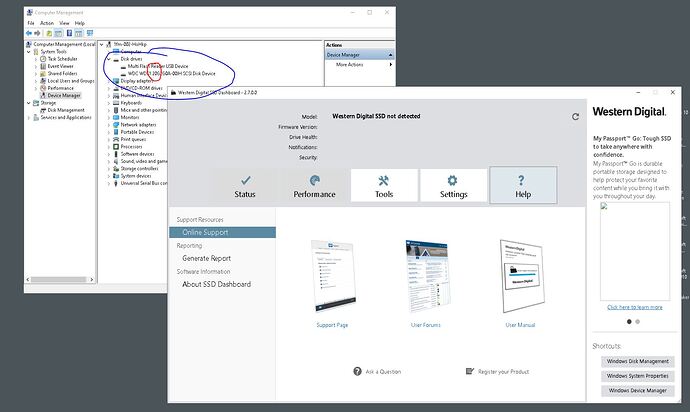This screenshot has width=690, height=412.
Task: Click the Windows Device Manager shortcut button
Action: click(x=638, y=390)
